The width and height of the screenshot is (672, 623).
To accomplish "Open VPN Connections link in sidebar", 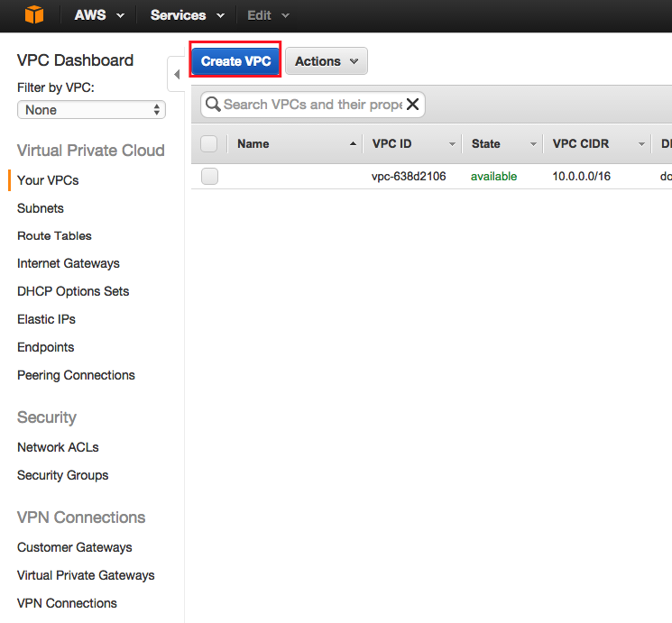I will 67,603.
